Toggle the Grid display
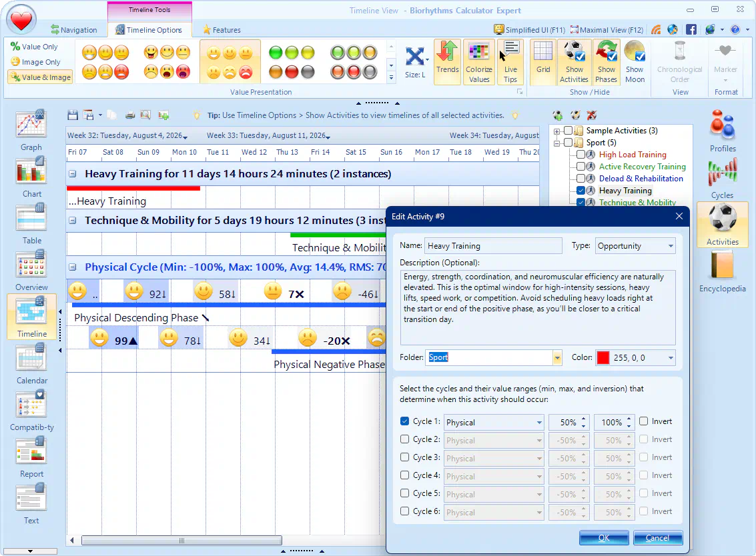The height and width of the screenshot is (556, 756). click(x=543, y=62)
